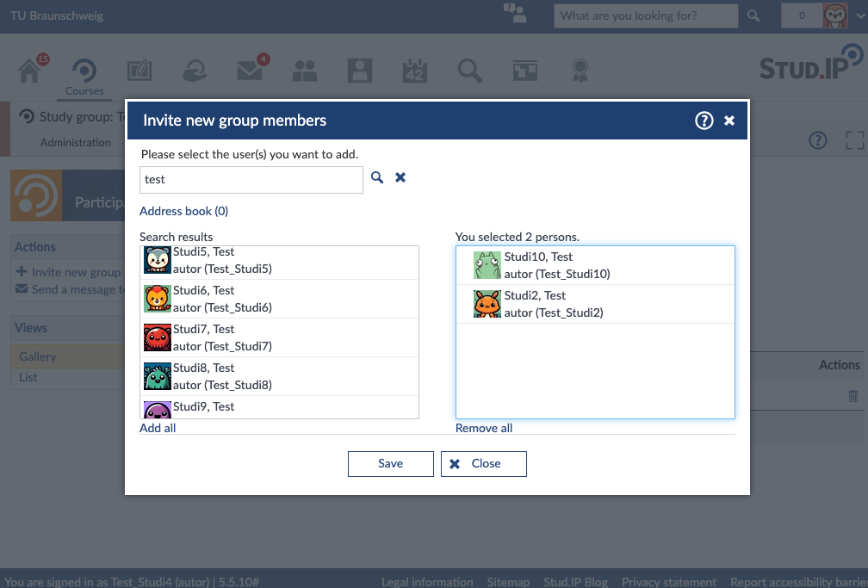Open Stud.IP Blog footer link

click(576, 582)
